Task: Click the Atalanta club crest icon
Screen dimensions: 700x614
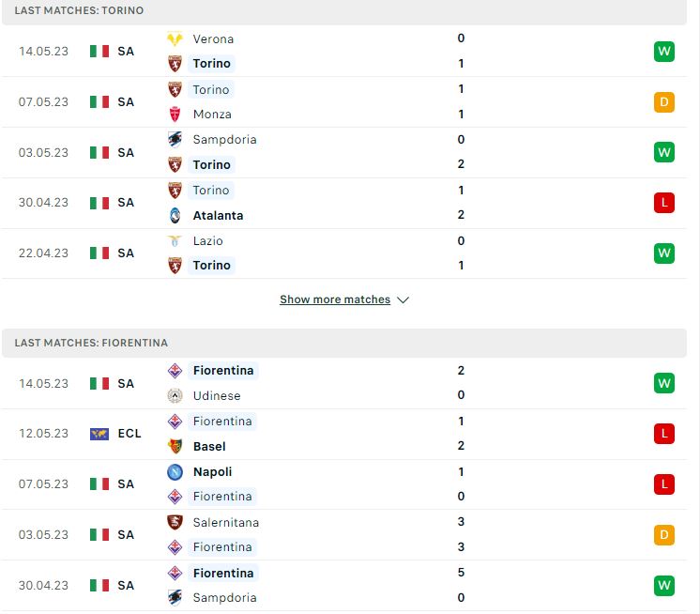Action: pos(175,215)
